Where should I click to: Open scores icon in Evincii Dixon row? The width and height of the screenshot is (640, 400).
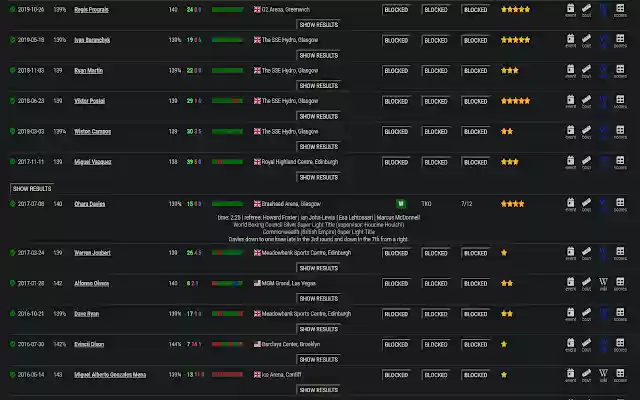pos(620,344)
